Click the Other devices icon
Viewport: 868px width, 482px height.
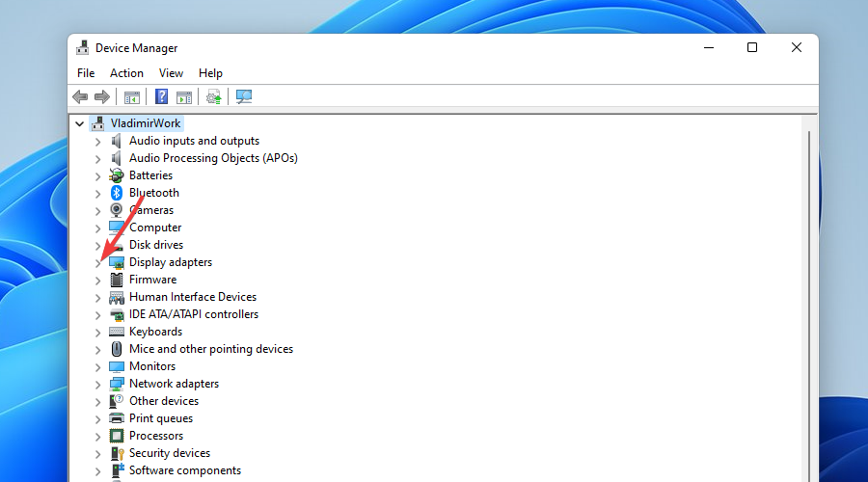coord(117,401)
